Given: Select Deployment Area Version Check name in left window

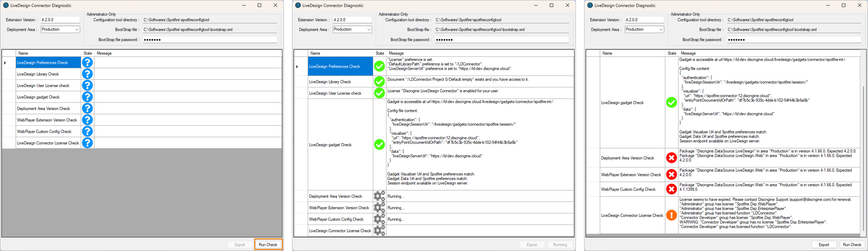Looking at the screenshot, I should (x=44, y=109).
